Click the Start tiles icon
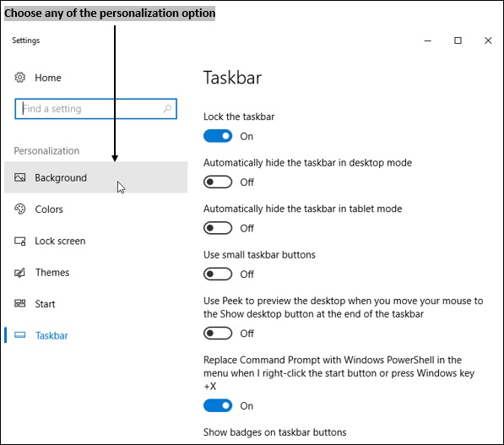Screen dimensions: 504x445 point(20,303)
